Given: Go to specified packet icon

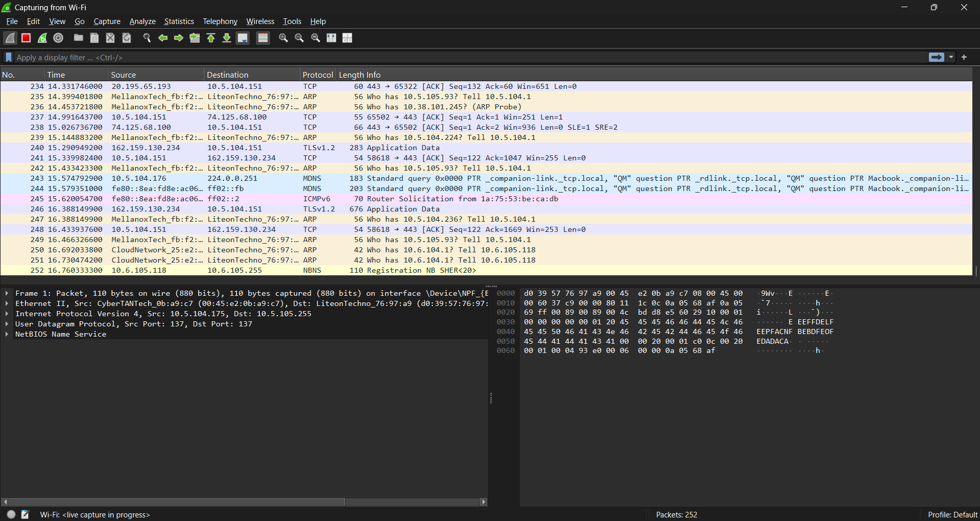Looking at the screenshot, I should pyautogui.click(x=195, y=38).
